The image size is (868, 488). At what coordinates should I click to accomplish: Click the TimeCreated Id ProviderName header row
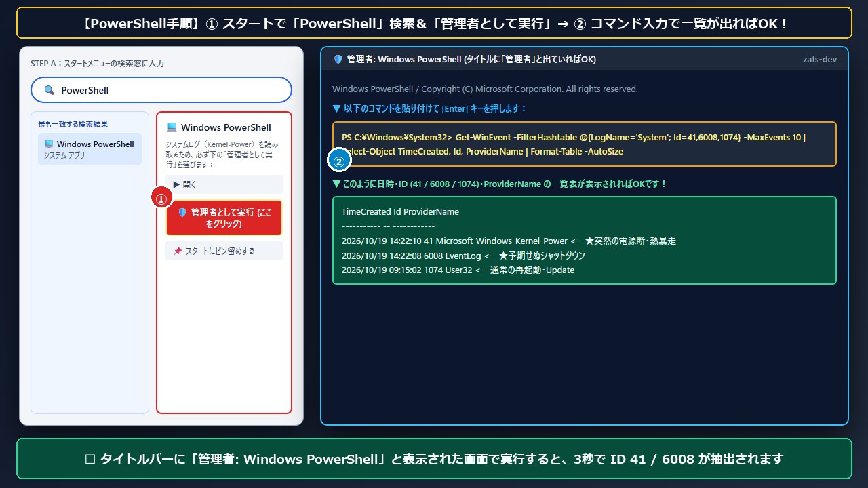(400, 212)
